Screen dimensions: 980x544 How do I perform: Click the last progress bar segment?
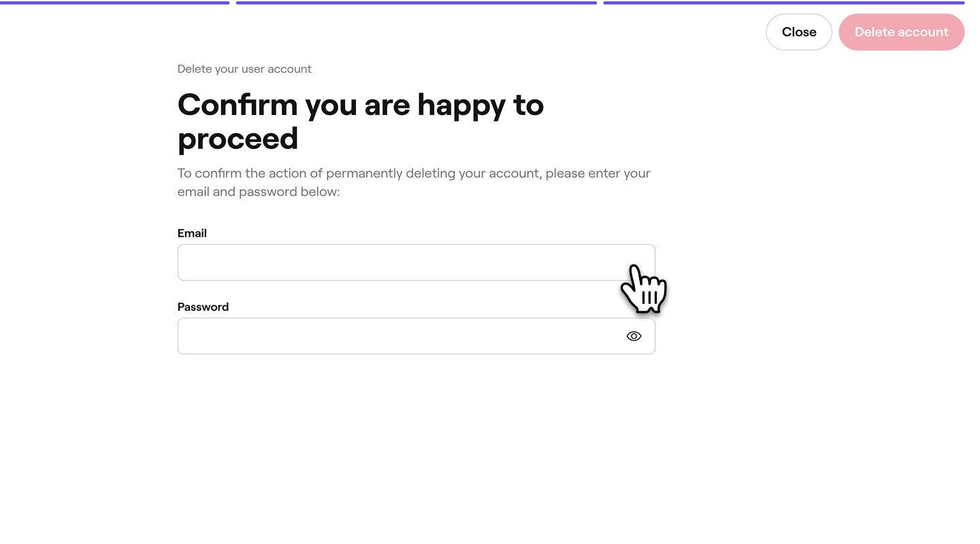coord(783,3)
